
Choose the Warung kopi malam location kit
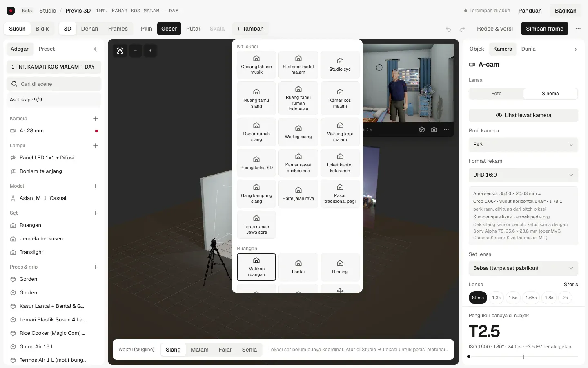pyautogui.click(x=340, y=132)
